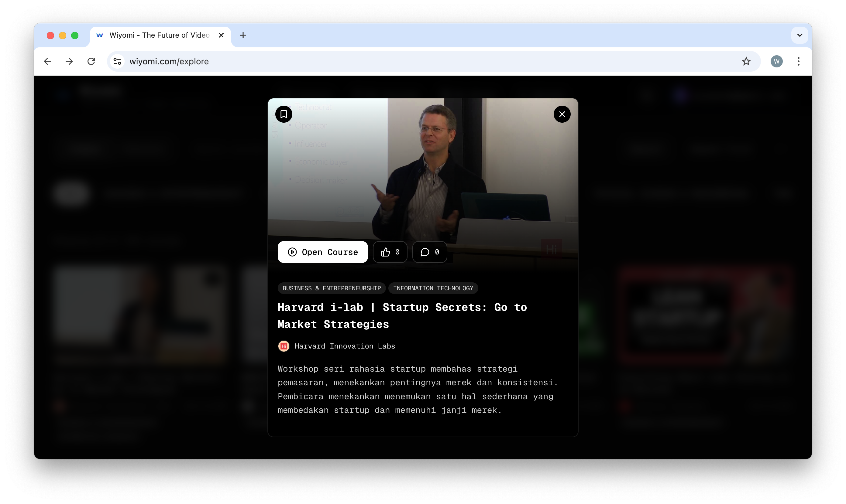Viewport: 846px width, 504px height.
Task: Bookmark this course with the bookmark icon
Action: 284,114
